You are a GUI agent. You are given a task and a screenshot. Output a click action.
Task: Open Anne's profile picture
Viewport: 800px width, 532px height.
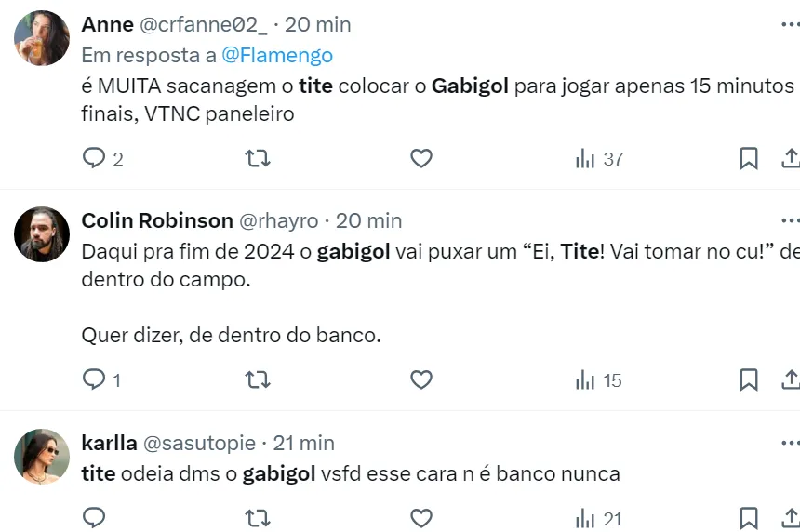[x=42, y=38]
